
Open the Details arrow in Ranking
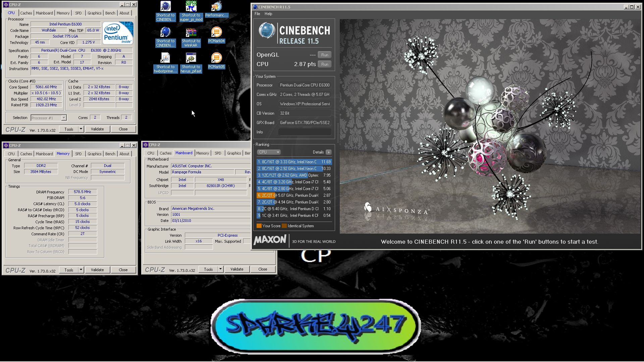(x=329, y=152)
